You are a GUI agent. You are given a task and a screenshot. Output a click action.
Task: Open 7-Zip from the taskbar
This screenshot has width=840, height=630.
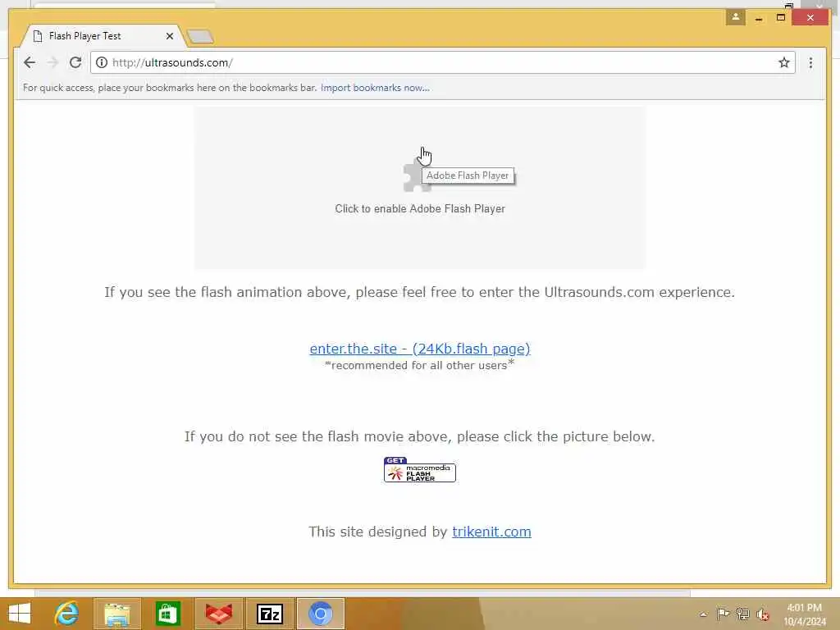pyautogui.click(x=270, y=614)
